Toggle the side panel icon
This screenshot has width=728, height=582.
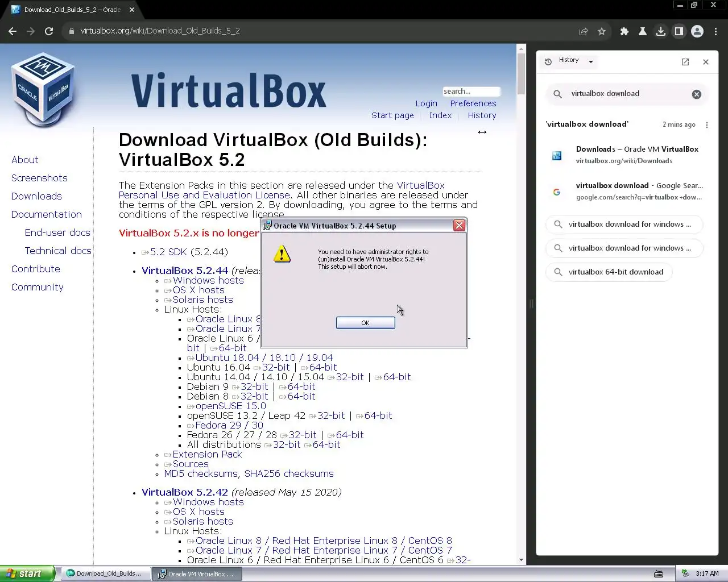(x=679, y=31)
